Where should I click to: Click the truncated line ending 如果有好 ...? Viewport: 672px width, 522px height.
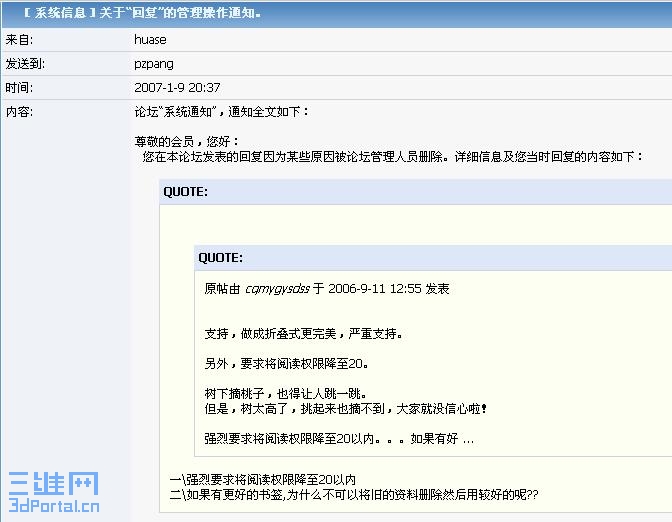pyautogui.click(x=339, y=438)
